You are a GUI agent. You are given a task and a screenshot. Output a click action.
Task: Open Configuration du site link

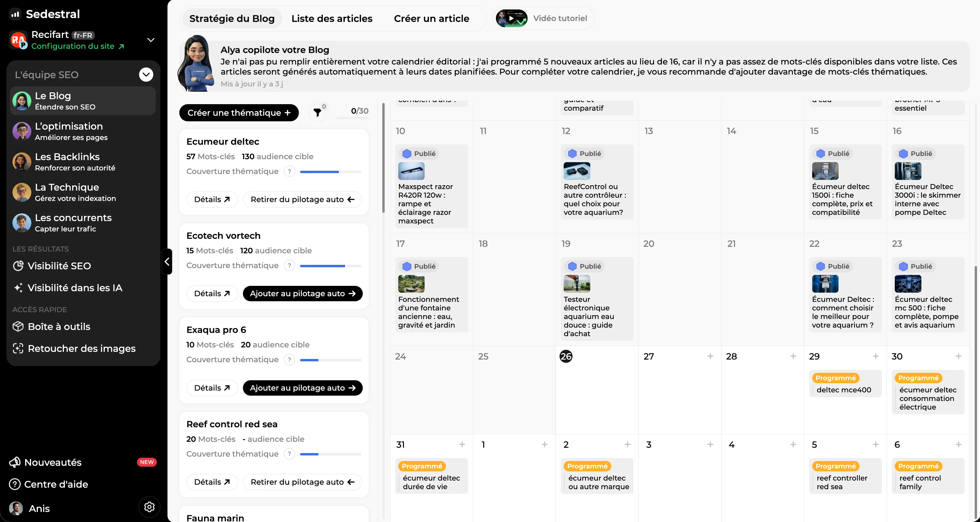tap(78, 46)
